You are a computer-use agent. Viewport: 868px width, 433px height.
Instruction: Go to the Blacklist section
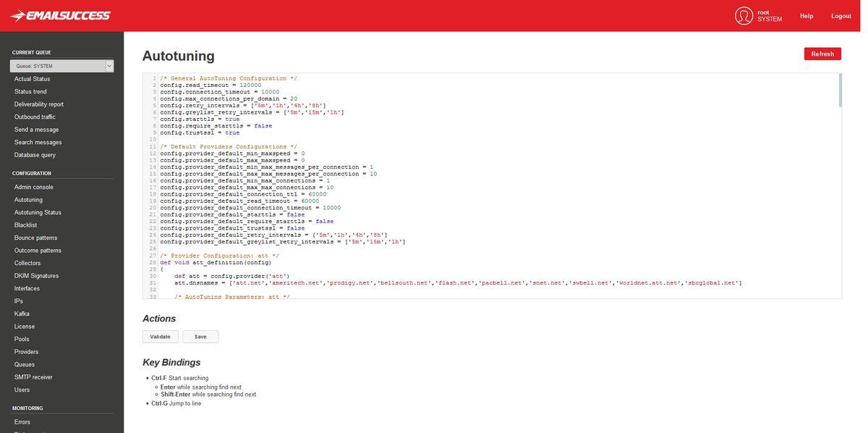coord(25,225)
